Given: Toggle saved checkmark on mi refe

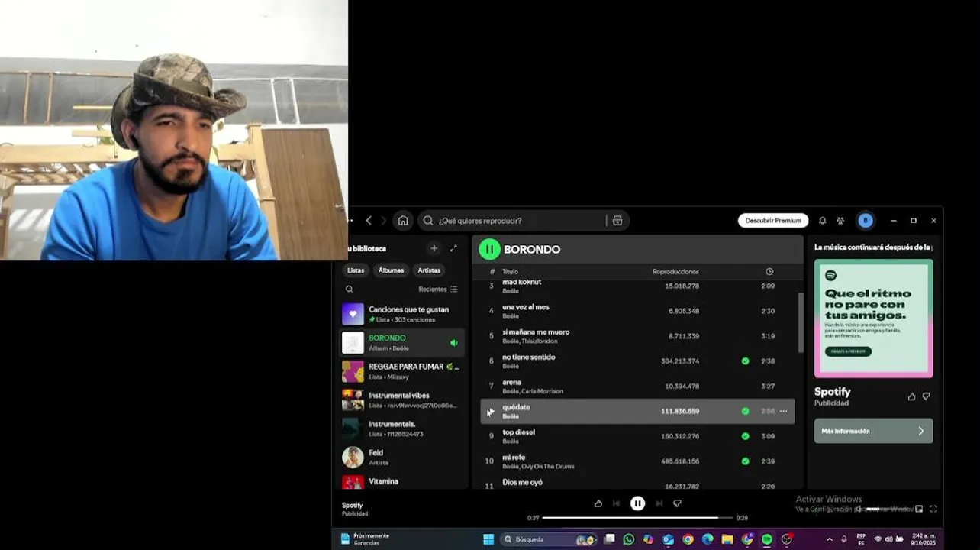Looking at the screenshot, I should (x=745, y=461).
